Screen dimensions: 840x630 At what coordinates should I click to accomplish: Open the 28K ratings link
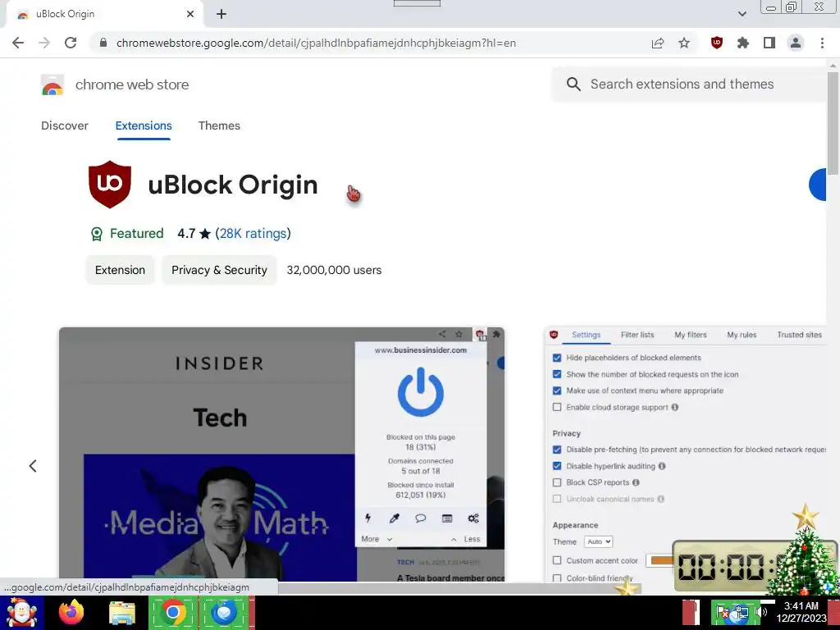(x=253, y=234)
